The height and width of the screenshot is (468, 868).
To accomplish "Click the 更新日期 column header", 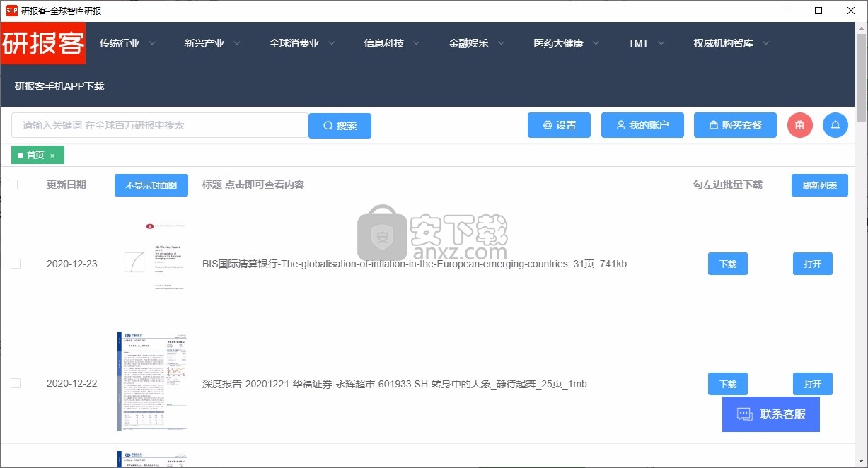I will 66,185.
